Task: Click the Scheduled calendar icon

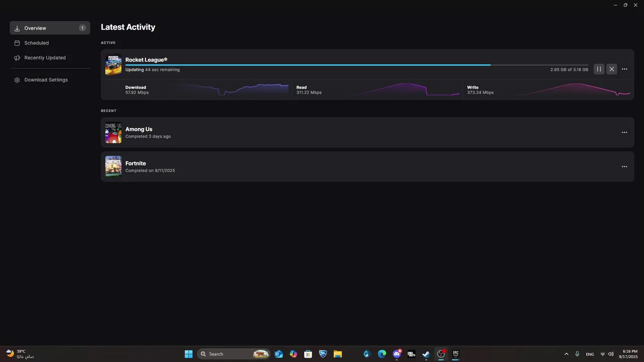Action: (17, 43)
